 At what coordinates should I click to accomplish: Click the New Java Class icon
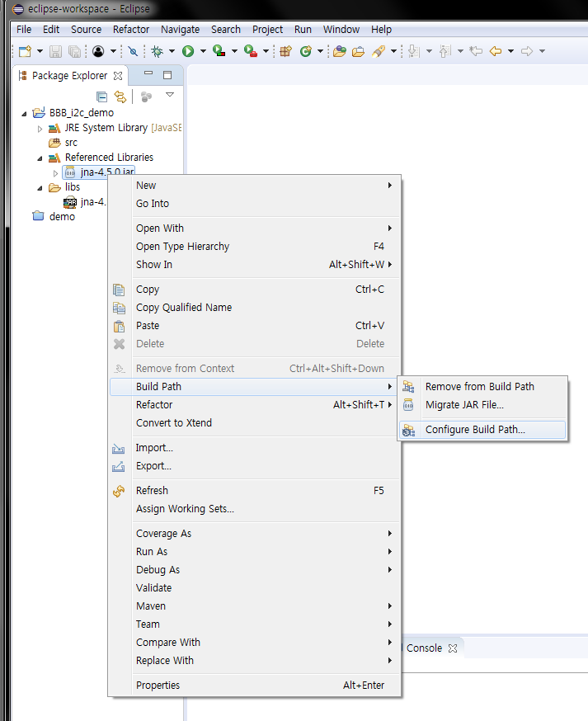coord(306,51)
